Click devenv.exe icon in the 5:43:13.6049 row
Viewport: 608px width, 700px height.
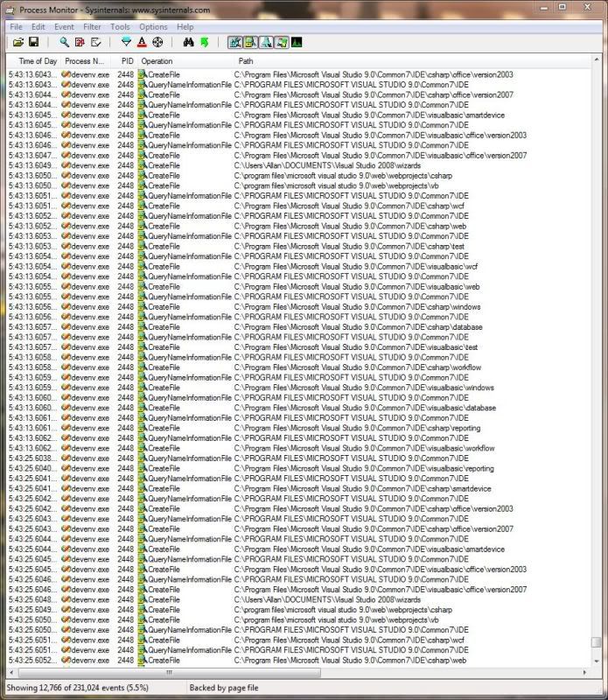pyautogui.click(x=66, y=165)
